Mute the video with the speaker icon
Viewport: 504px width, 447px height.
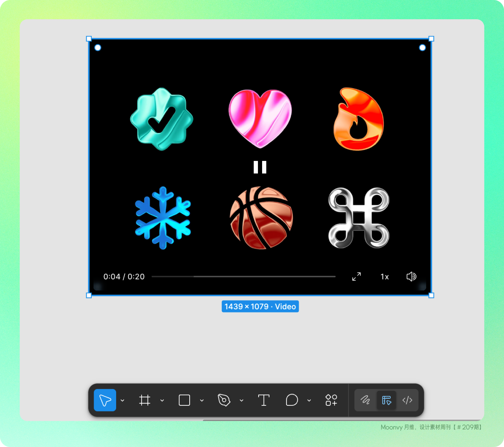[x=411, y=276]
